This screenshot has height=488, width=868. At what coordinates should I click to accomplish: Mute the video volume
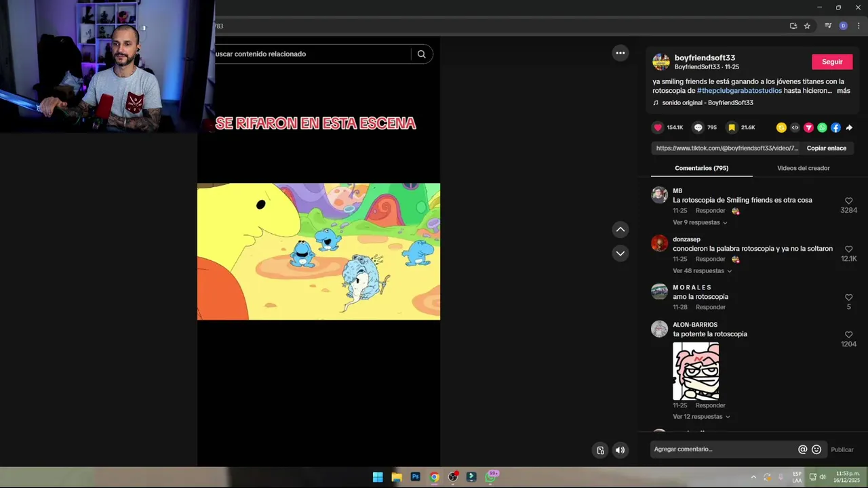620,450
